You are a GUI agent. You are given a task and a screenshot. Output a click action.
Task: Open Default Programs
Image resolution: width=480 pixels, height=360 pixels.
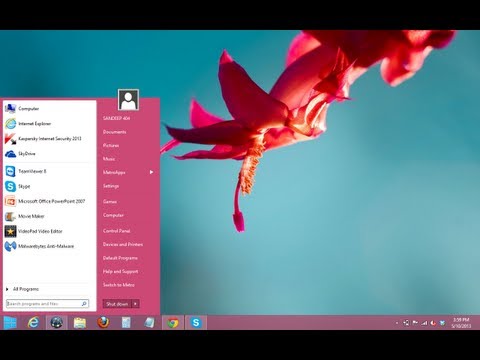tap(120, 258)
